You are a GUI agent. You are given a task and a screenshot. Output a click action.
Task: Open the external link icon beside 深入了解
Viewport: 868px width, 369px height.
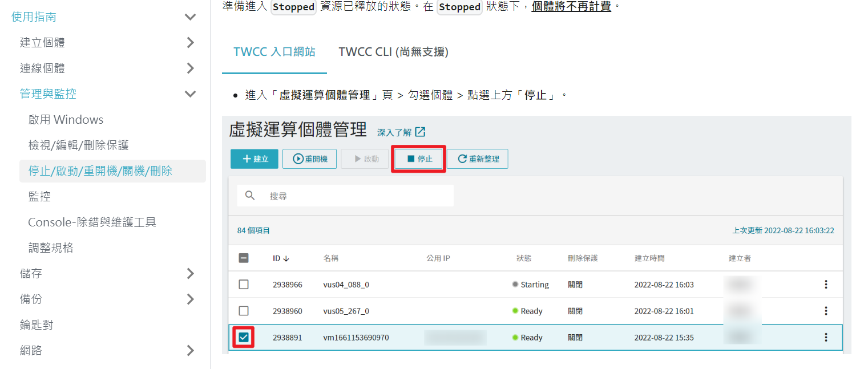pos(419,131)
